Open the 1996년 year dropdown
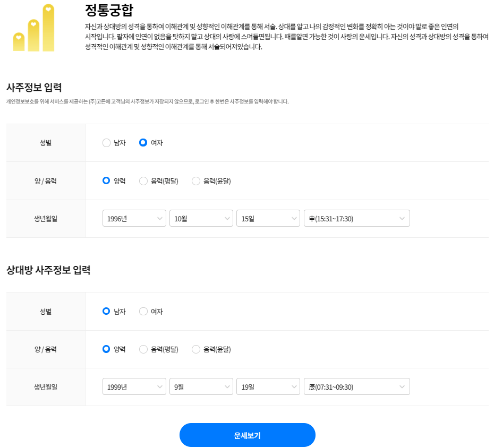Viewport: 494px width, 448px height. pos(134,218)
